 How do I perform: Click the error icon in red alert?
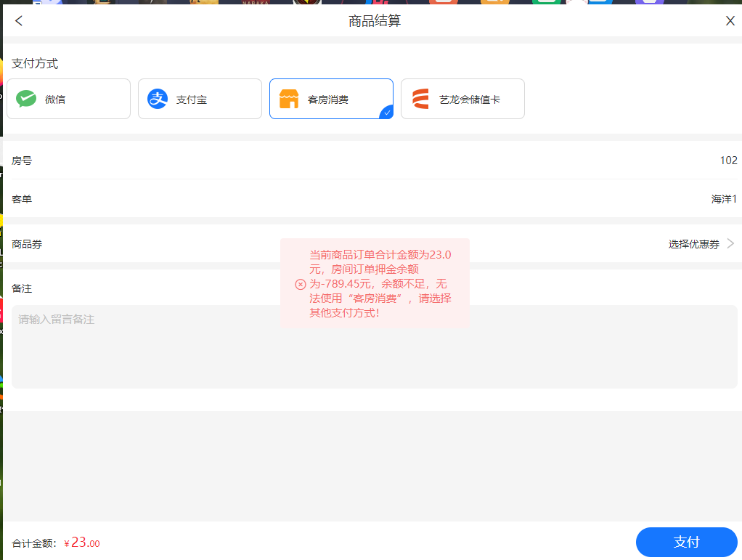pos(300,284)
